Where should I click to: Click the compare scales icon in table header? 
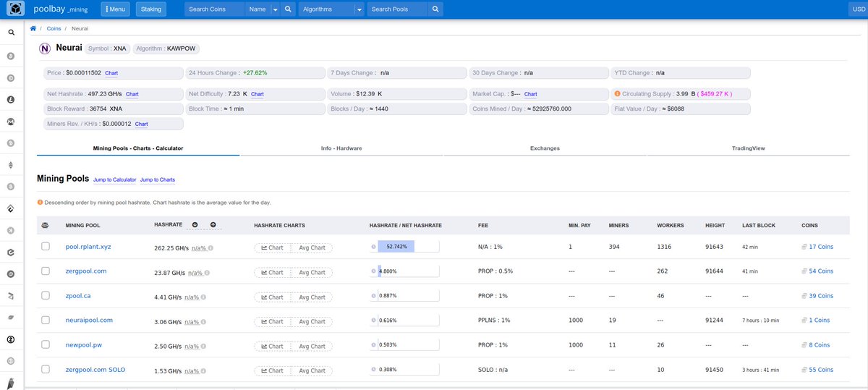pyautogui.click(x=45, y=225)
